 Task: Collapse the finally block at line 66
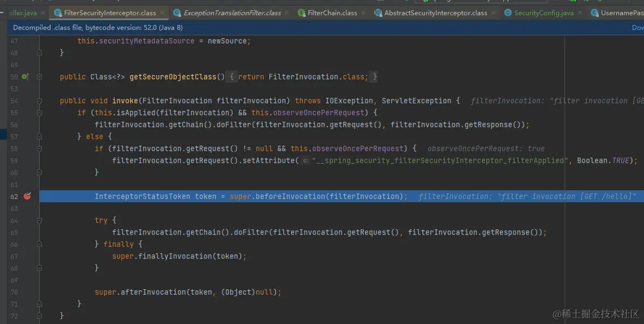39,244
